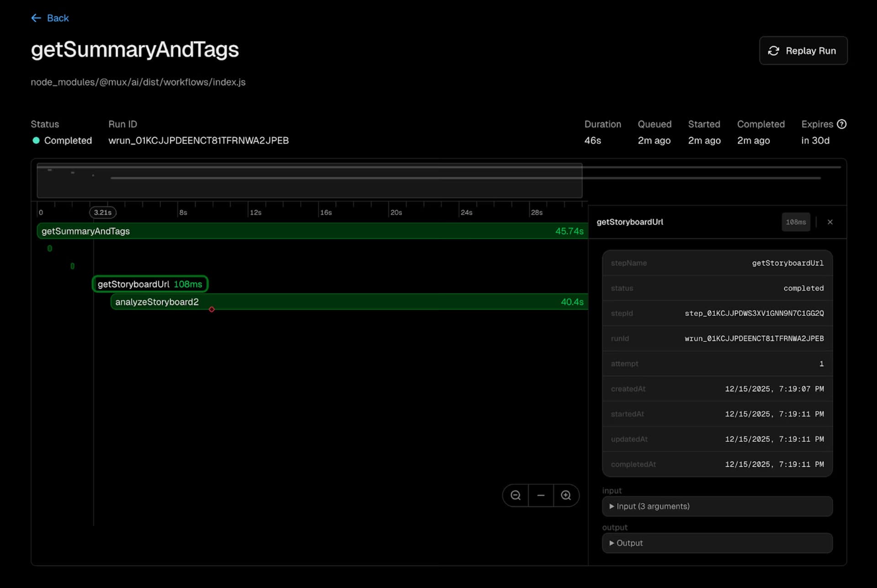Viewport: 877px width, 588px height.
Task: Click the Run ID text value
Action: [x=198, y=141]
